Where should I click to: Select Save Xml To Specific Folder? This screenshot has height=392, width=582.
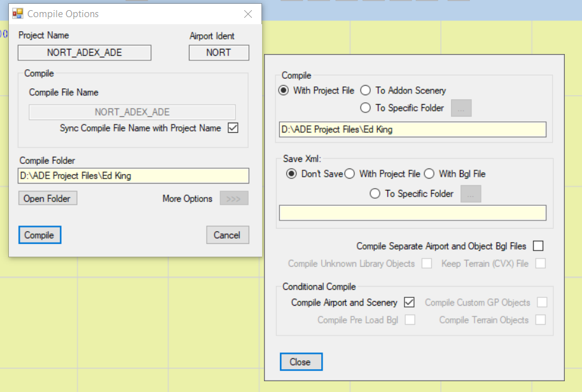375,194
